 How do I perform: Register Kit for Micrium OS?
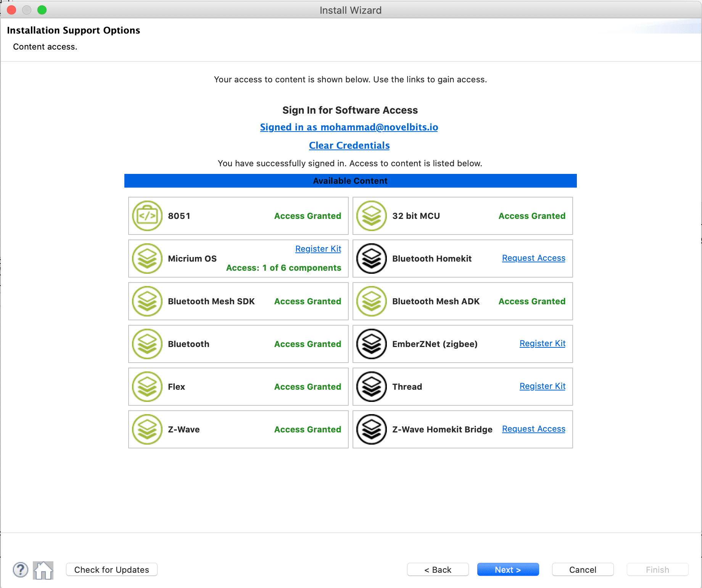[318, 249]
